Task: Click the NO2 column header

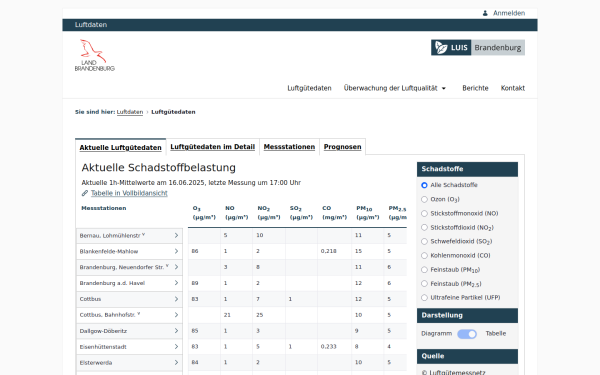Action: (269, 213)
